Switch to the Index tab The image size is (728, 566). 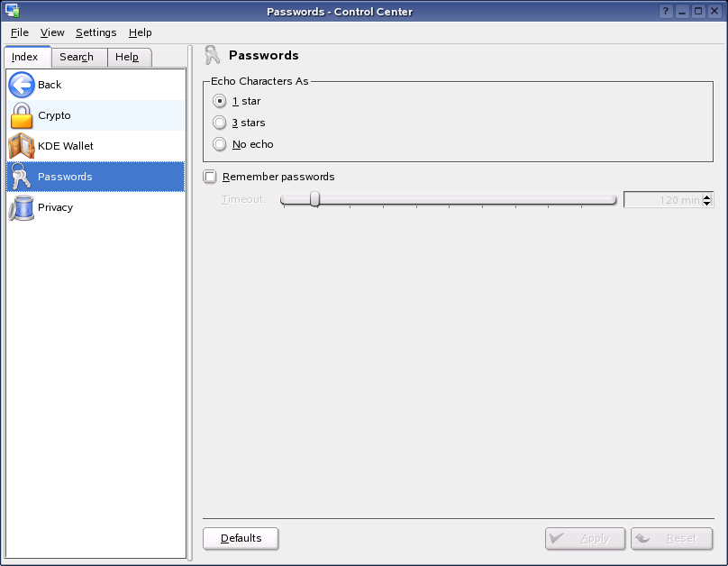coord(27,57)
